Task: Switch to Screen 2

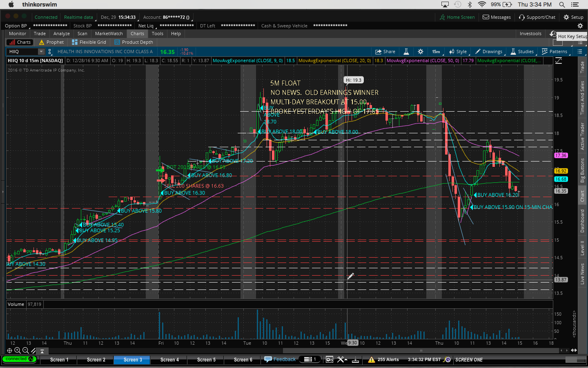Action: 96,360
